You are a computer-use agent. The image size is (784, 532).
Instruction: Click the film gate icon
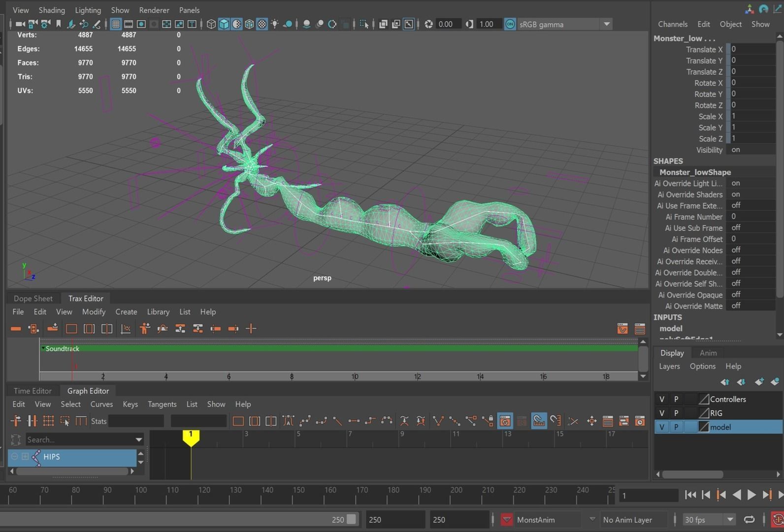coord(129,24)
